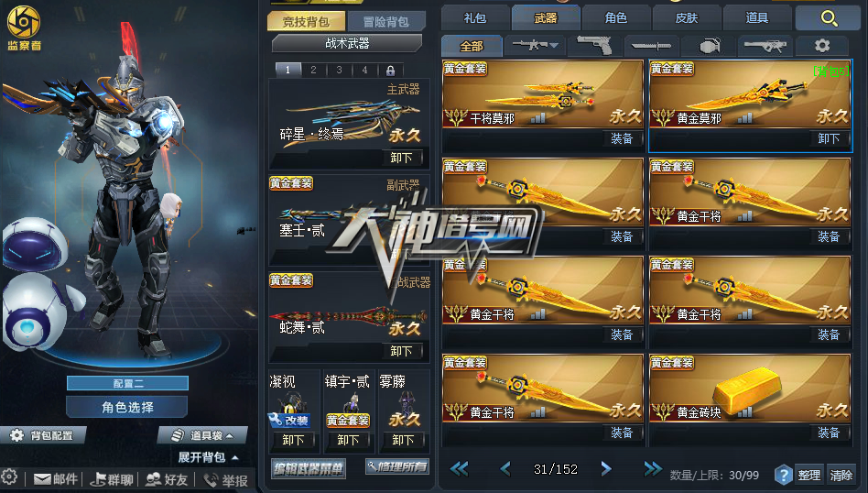Image resolution: width=868 pixels, height=493 pixels.
Task: Open the 冒险背包 adventure backpack tab
Action: click(385, 22)
